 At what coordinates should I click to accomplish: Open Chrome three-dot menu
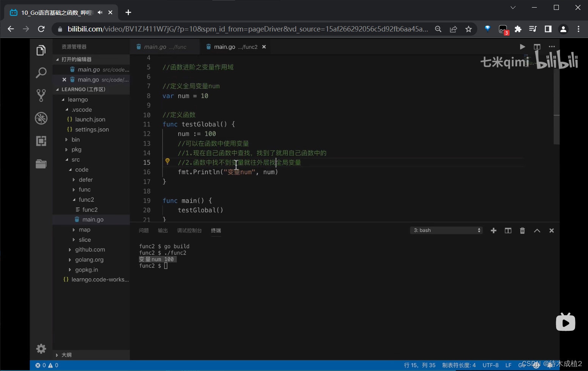579,29
